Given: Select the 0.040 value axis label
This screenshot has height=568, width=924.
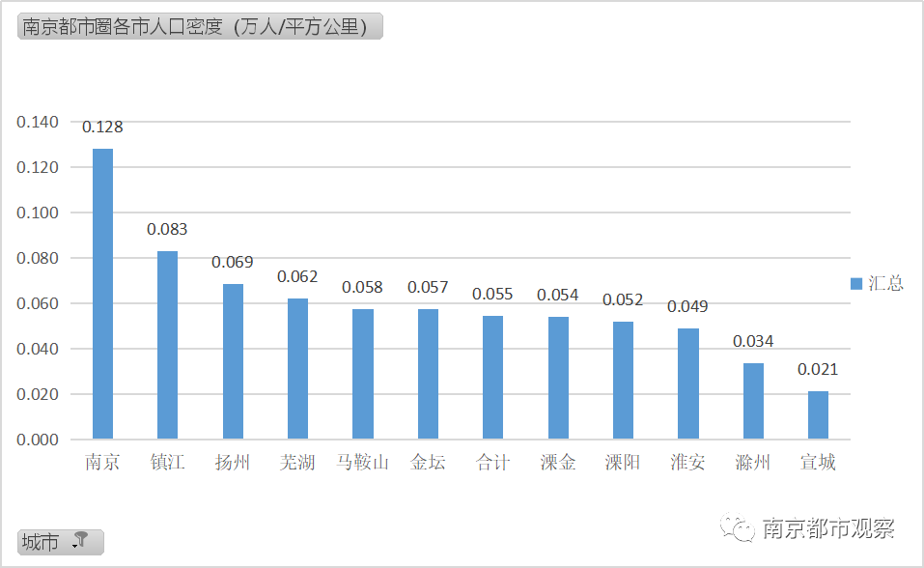Looking at the screenshot, I should tap(37, 349).
